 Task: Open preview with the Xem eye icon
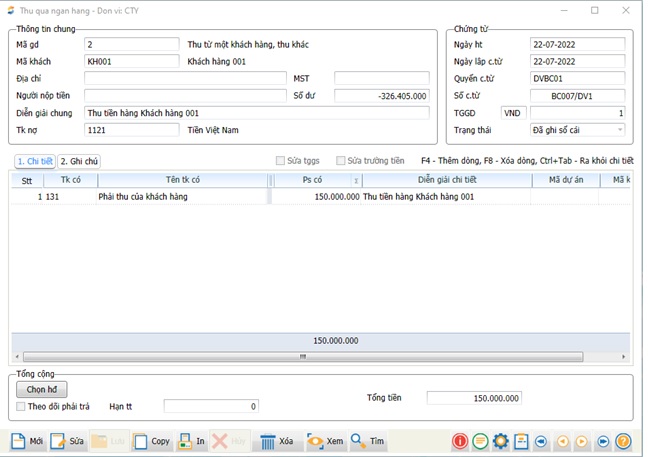pos(315,441)
